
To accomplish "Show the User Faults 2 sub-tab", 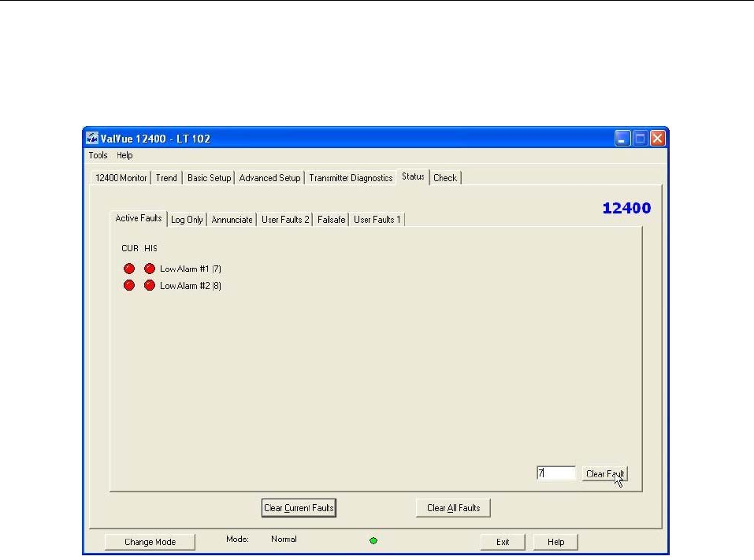I will tap(285, 220).
